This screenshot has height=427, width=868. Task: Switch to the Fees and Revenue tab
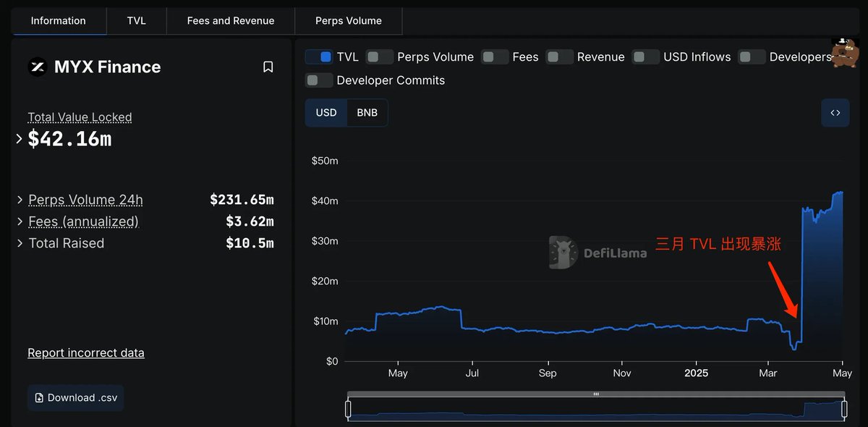click(x=231, y=20)
